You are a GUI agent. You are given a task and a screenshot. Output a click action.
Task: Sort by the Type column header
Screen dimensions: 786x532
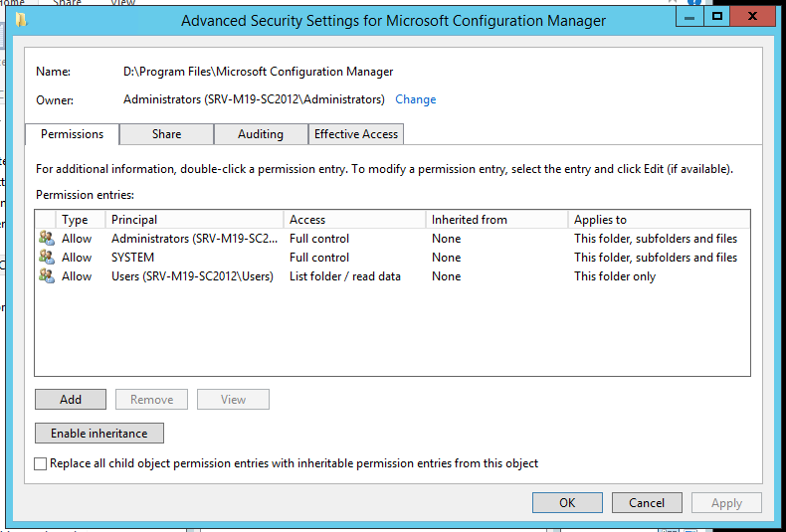point(81,220)
